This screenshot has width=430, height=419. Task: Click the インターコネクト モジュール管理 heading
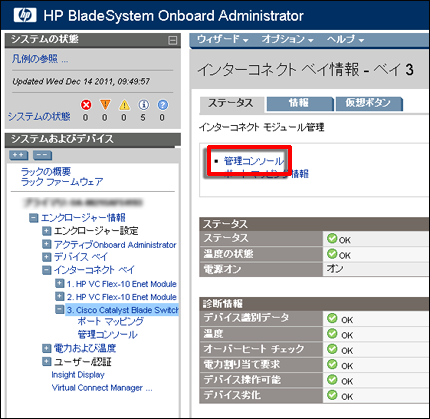pos(261,127)
